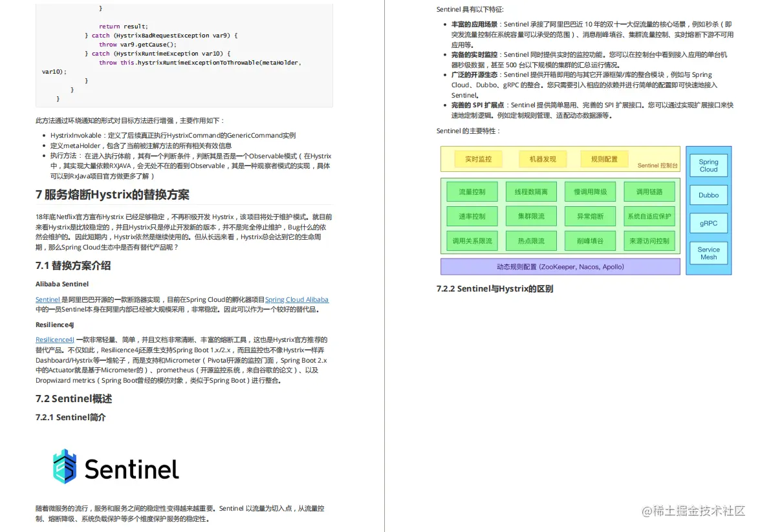
Task: Select the 来源访问控制 feature block
Action: click(x=649, y=241)
